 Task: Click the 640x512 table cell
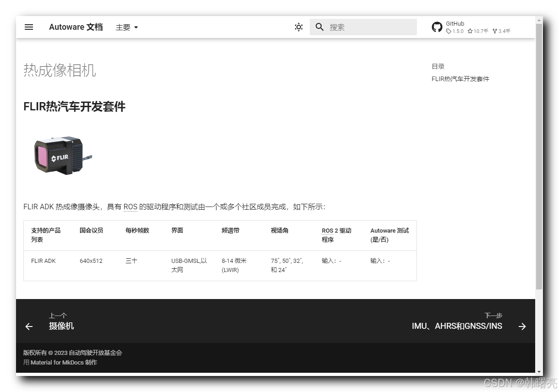[91, 261]
